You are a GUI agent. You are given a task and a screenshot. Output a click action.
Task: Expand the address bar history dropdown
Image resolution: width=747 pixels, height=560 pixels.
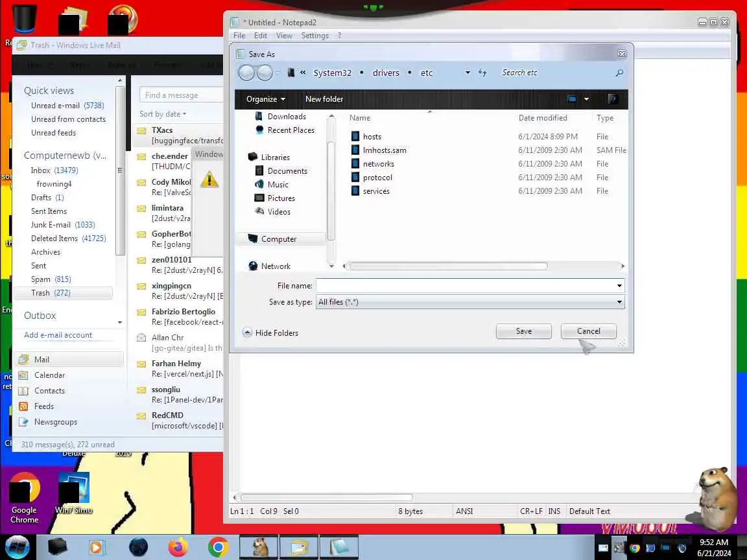coord(468,73)
